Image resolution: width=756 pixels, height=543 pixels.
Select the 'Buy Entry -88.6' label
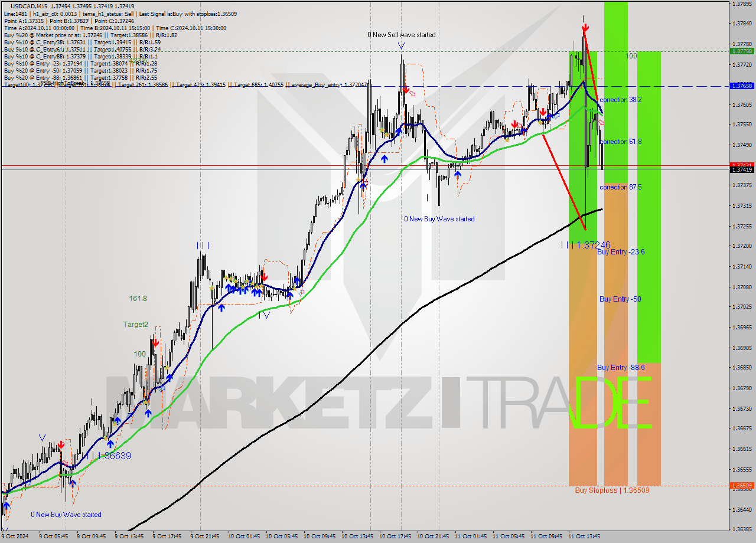pos(621,368)
